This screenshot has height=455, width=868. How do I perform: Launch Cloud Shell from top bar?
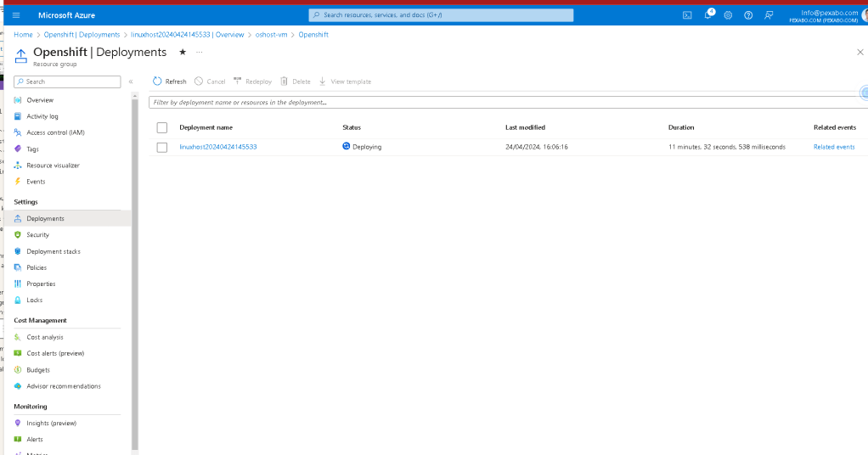tap(687, 15)
